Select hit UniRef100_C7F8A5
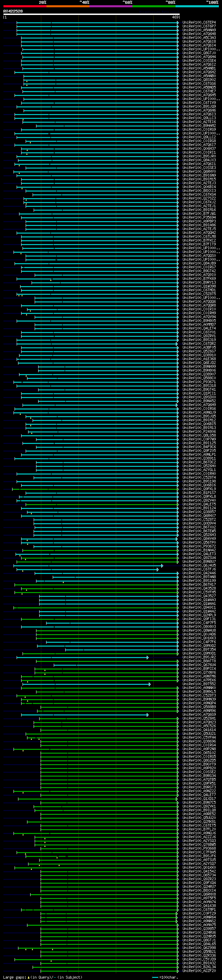 pyautogui.click(x=199, y=852)
